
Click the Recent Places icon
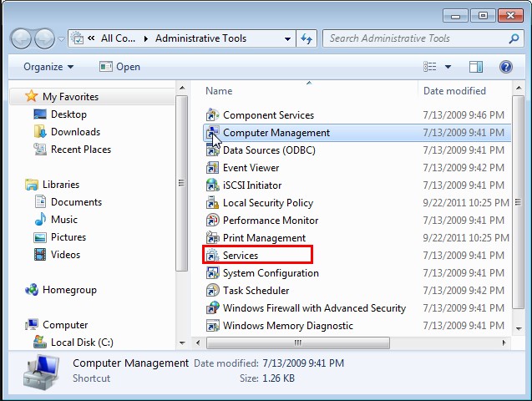40,150
